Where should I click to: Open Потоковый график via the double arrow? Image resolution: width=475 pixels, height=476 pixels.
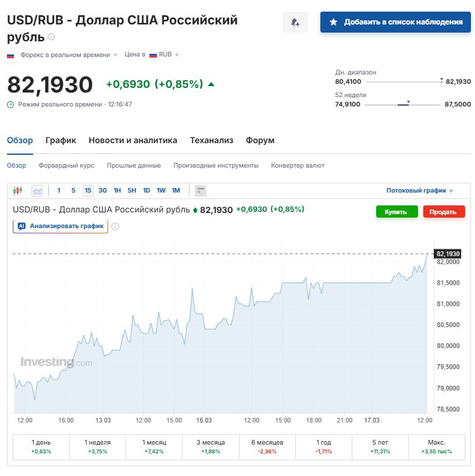click(x=451, y=190)
